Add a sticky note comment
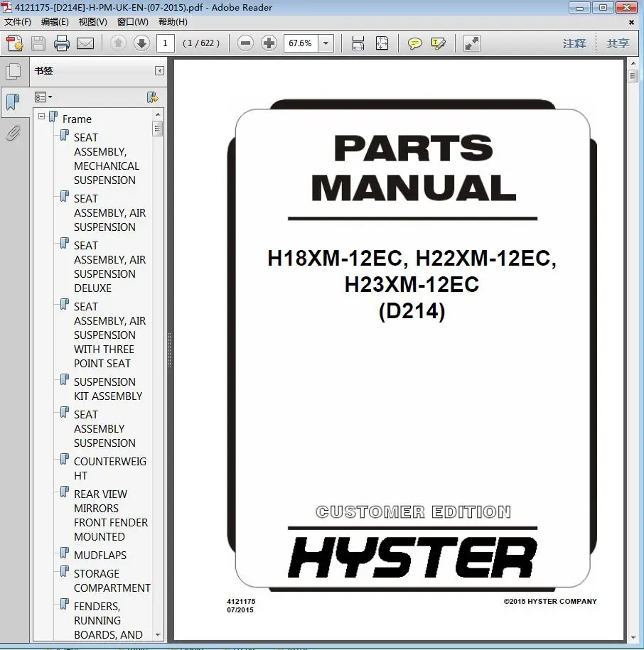 coord(414,43)
